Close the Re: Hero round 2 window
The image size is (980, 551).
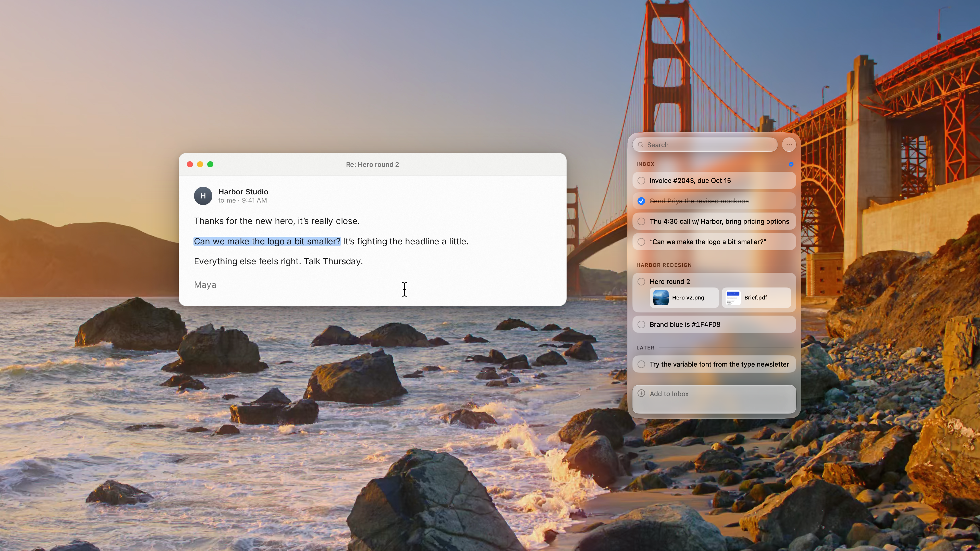(x=190, y=164)
